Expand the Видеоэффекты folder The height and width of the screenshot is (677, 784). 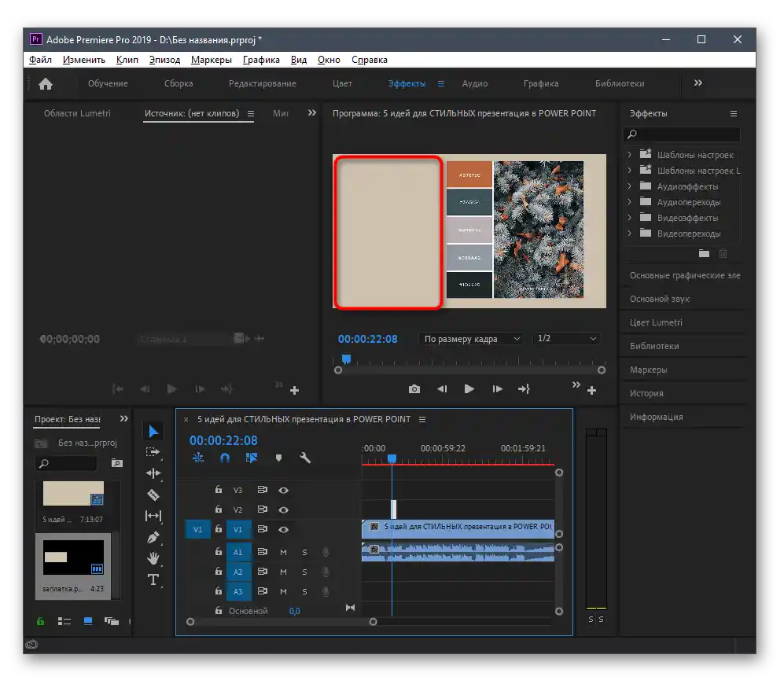pyautogui.click(x=629, y=218)
